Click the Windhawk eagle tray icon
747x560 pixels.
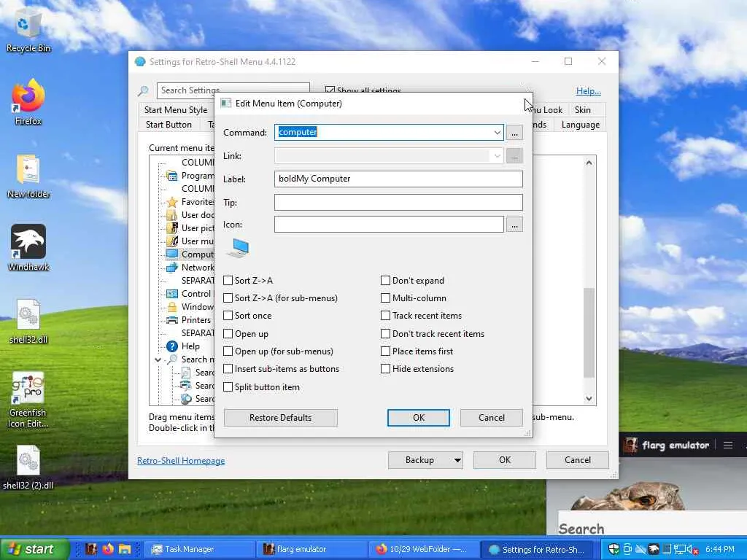pos(654,549)
